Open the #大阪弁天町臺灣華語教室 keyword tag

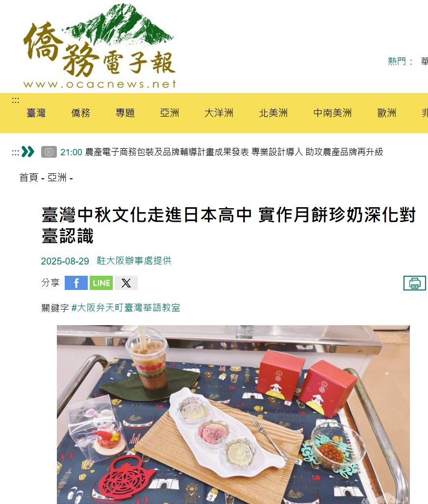pyautogui.click(x=126, y=308)
